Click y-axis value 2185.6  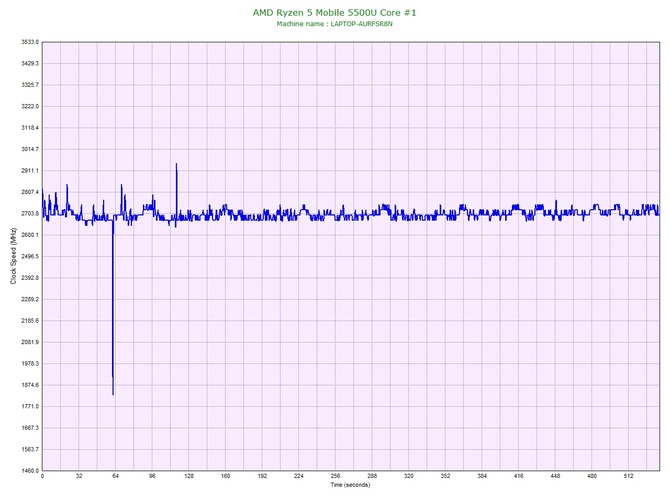30,320
